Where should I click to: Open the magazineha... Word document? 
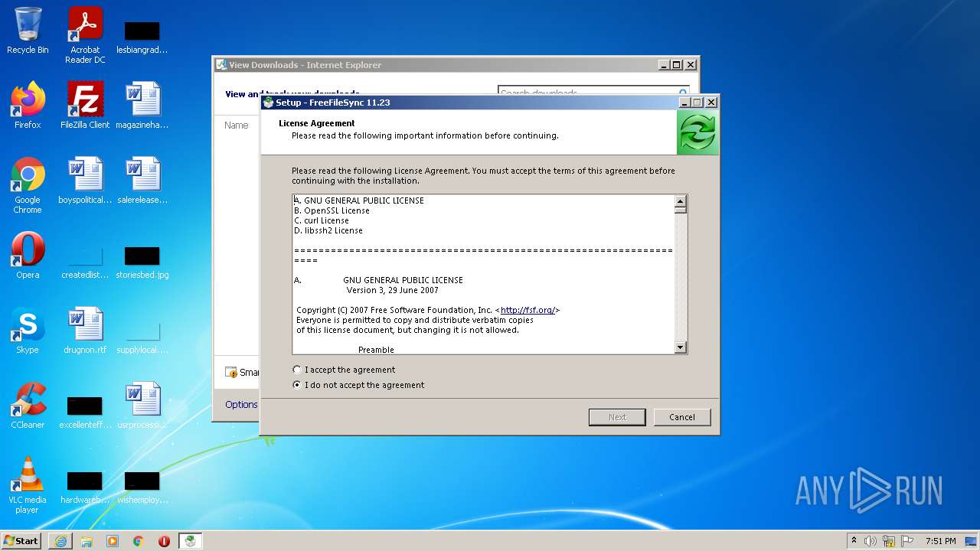coord(142,106)
